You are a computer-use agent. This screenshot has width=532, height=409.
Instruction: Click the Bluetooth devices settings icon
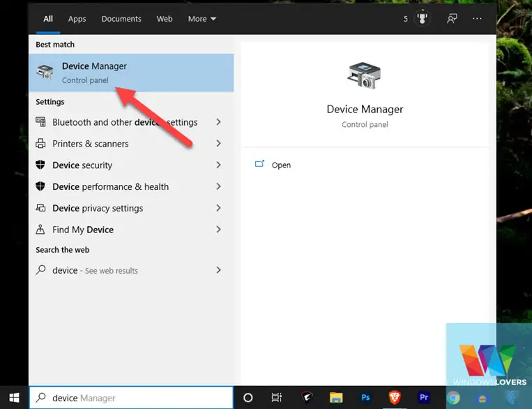click(40, 121)
